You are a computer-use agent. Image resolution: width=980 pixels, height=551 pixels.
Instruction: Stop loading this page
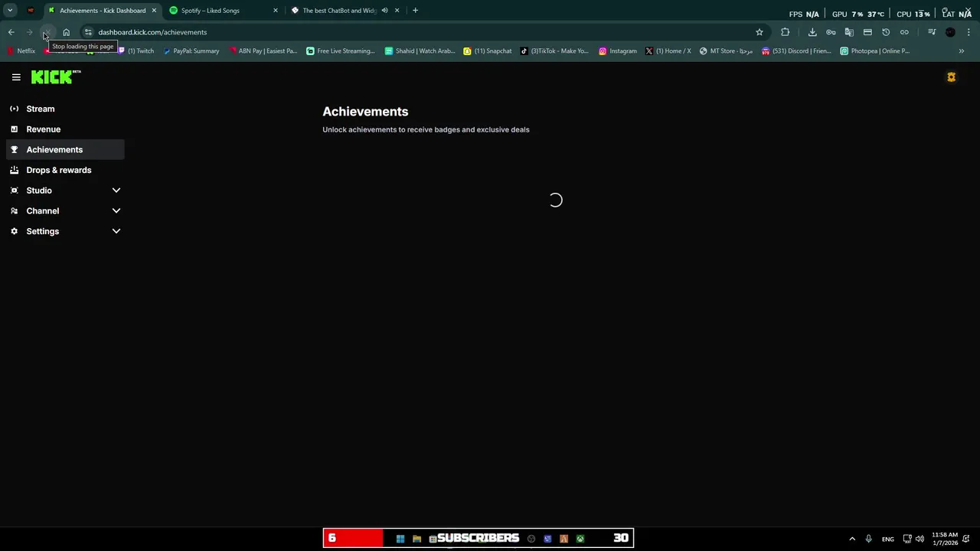click(x=47, y=32)
